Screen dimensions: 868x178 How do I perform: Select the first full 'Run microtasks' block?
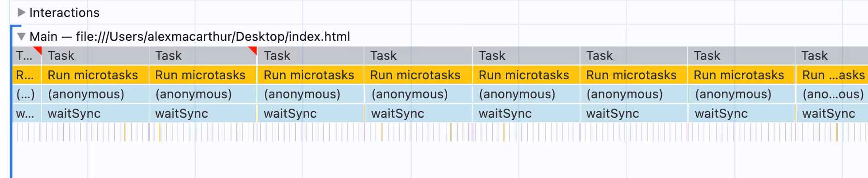[x=95, y=75]
